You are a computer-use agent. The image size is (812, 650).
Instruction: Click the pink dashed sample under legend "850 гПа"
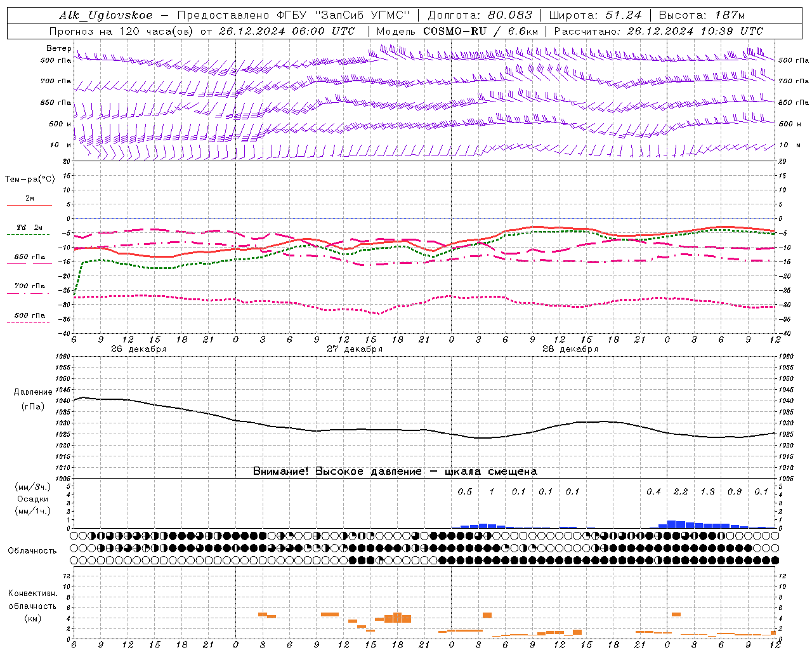[28, 264]
